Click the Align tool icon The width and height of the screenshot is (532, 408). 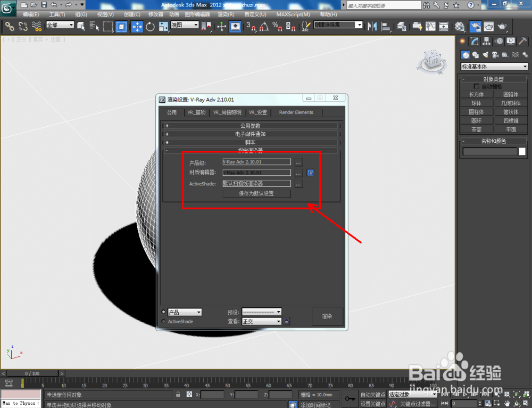[x=385, y=26]
